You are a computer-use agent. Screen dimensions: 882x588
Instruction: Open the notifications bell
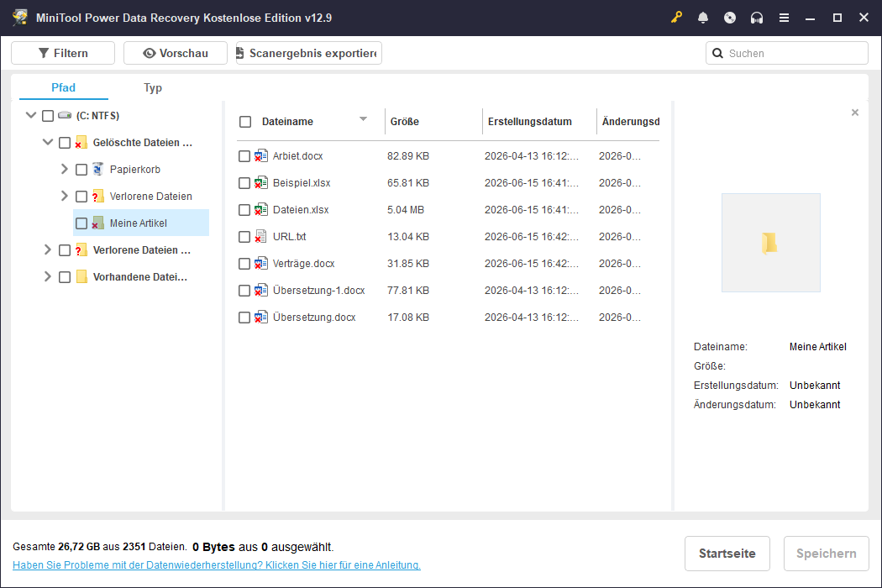702,18
